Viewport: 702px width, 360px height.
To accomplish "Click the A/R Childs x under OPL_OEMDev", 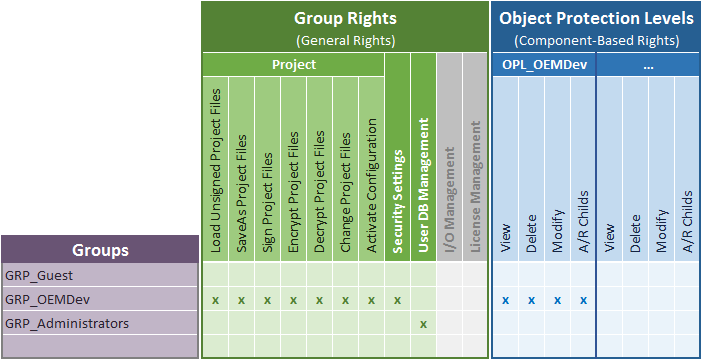I will pyautogui.click(x=583, y=300).
